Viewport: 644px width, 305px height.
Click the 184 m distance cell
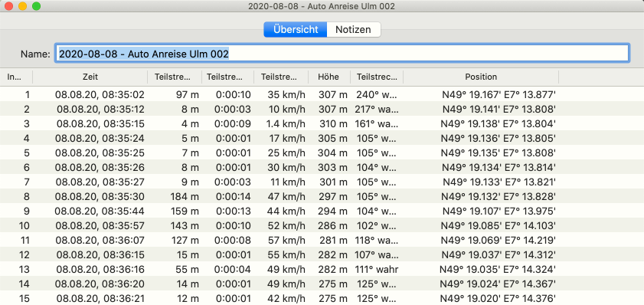185,196
